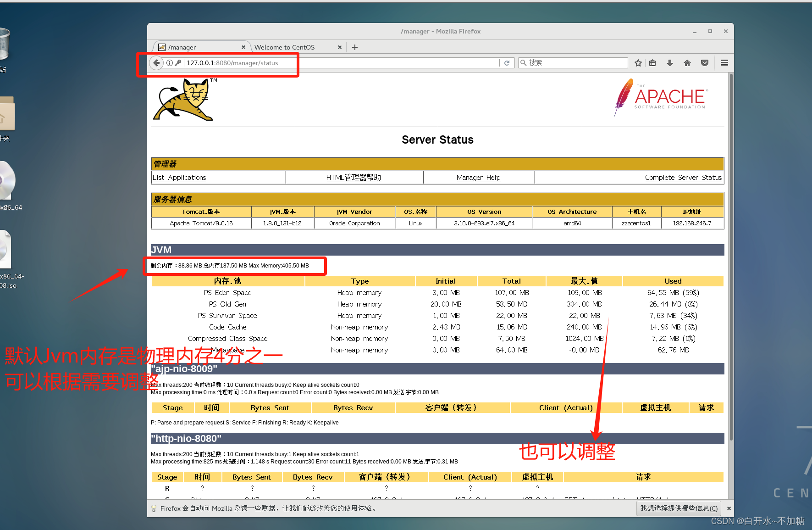
Task: Open site information via the info icon
Action: 170,63
